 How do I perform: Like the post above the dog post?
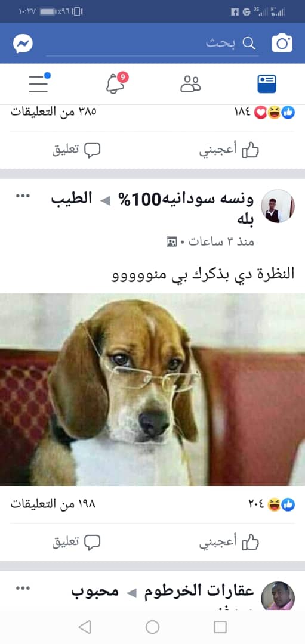229,150
